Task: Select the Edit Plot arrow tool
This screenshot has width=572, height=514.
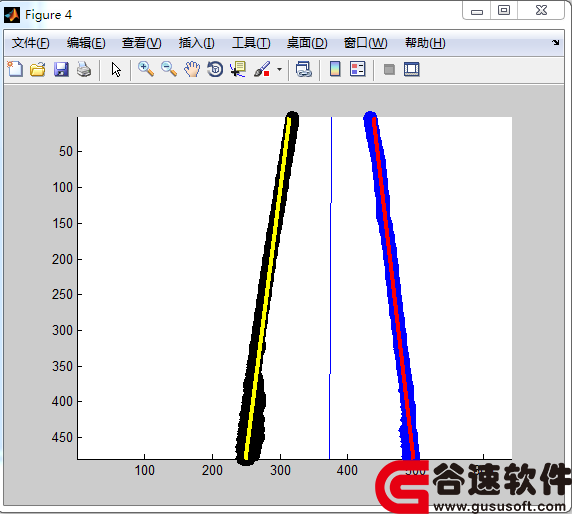Action: pos(116,69)
